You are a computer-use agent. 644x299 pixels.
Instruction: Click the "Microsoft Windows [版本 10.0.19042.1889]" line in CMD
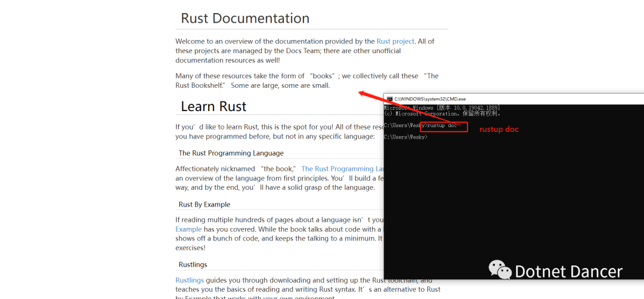click(441, 108)
